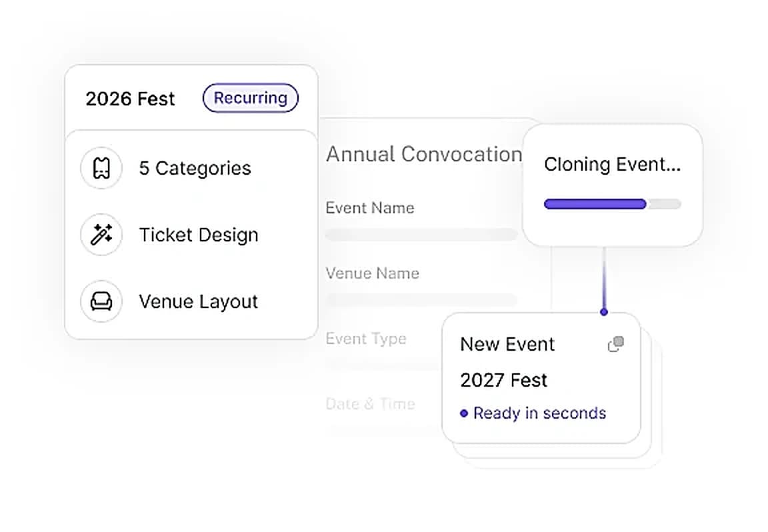The width and height of the screenshot is (768, 532).
Task: Select the 2026 Fest card title
Action: pyautogui.click(x=130, y=99)
